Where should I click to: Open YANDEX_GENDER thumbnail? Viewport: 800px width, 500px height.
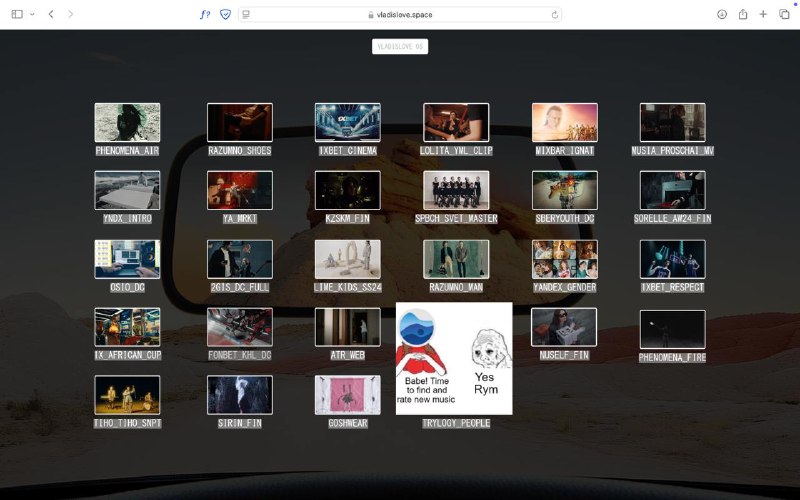[565, 259]
